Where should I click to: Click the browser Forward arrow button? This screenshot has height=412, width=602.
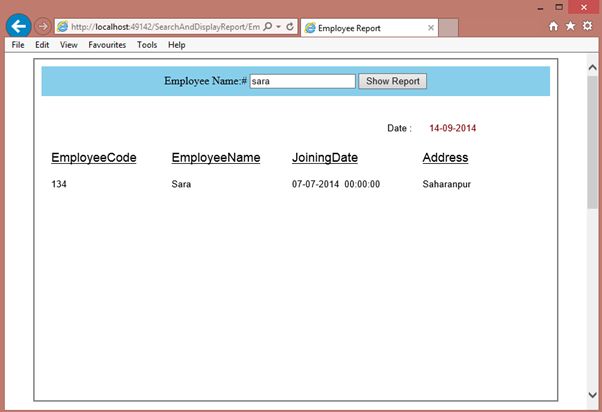point(43,26)
